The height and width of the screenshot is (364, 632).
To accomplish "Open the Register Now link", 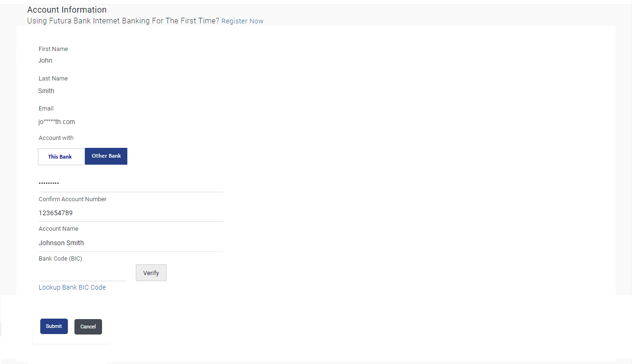I will pyautogui.click(x=242, y=21).
